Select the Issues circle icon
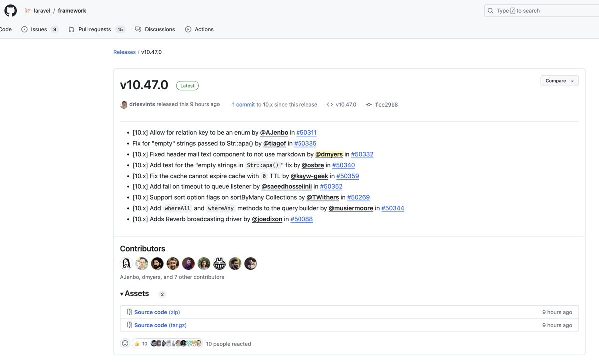 tap(24, 29)
